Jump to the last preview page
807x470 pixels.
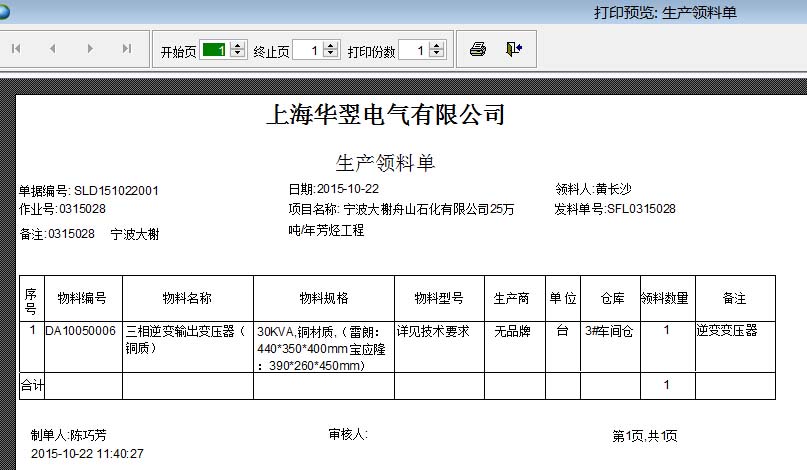[x=127, y=48]
